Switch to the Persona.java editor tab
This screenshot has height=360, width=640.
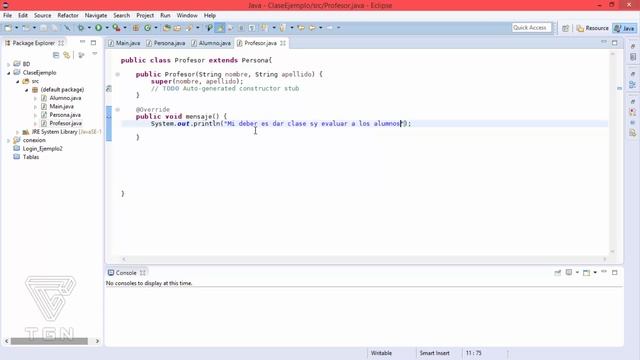coord(166,43)
